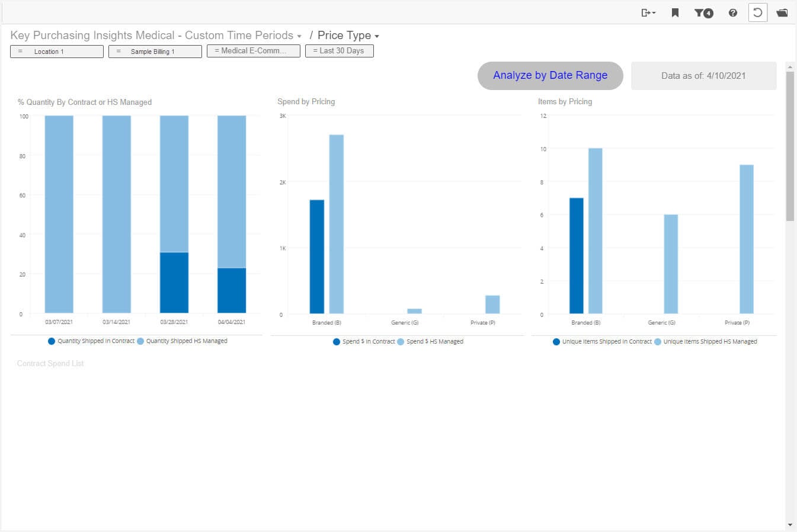Open the Location 1 filter chip
The width and height of the screenshot is (797, 532).
click(57, 52)
